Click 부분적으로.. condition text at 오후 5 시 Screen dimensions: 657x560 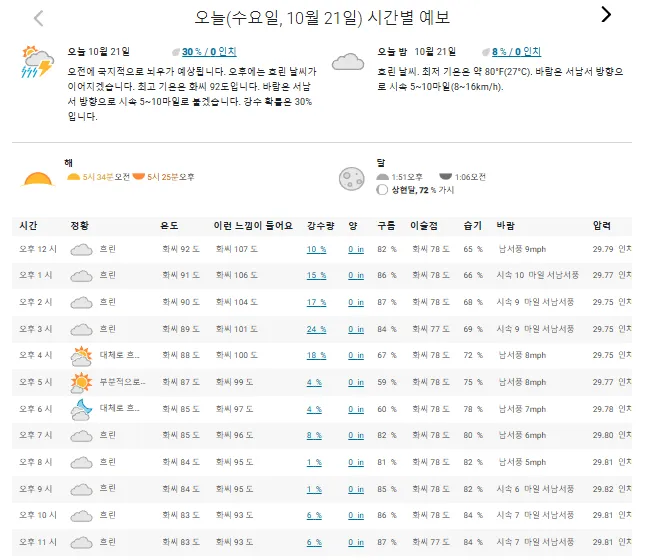pyautogui.click(x=122, y=382)
